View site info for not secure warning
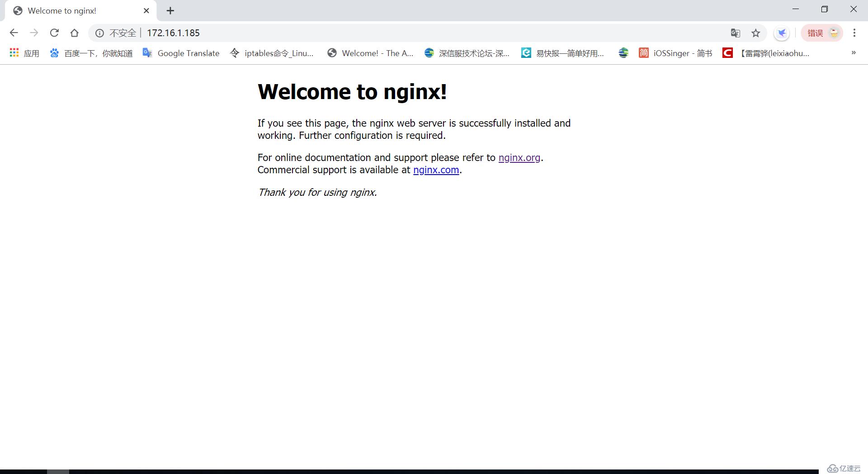The height and width of the screenshot is (474, 868). coord(99,33)
